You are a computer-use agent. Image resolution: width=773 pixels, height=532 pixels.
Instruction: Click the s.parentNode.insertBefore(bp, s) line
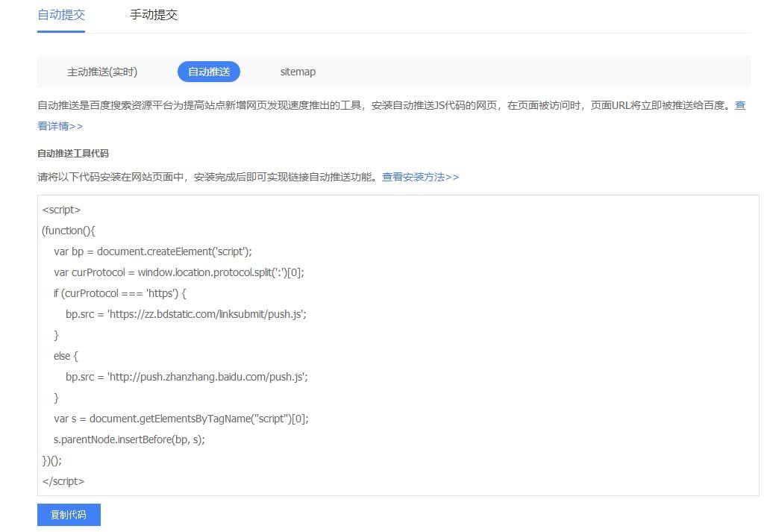[129, 439]
